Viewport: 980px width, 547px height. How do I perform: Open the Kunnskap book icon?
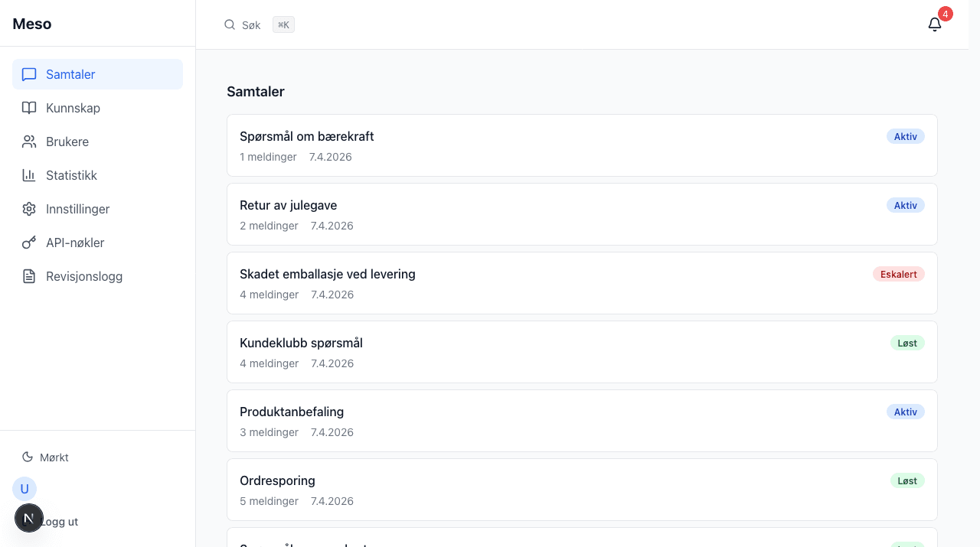[29, 108]
